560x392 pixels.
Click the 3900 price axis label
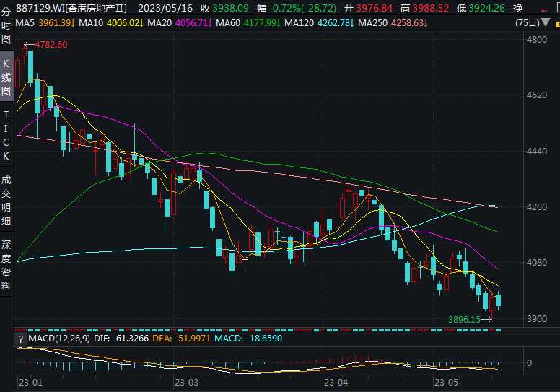click(537, 319)
